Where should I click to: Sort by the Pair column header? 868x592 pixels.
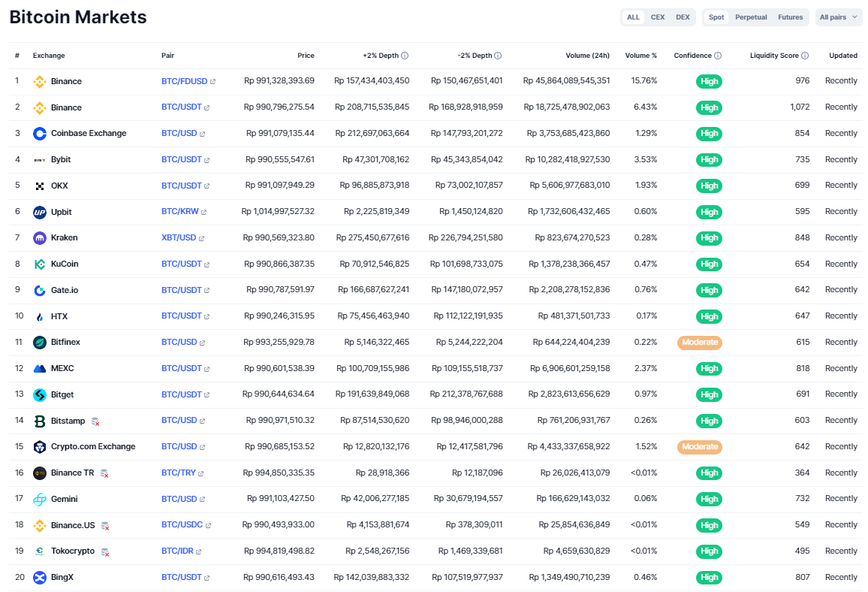[x=167, y=56]
